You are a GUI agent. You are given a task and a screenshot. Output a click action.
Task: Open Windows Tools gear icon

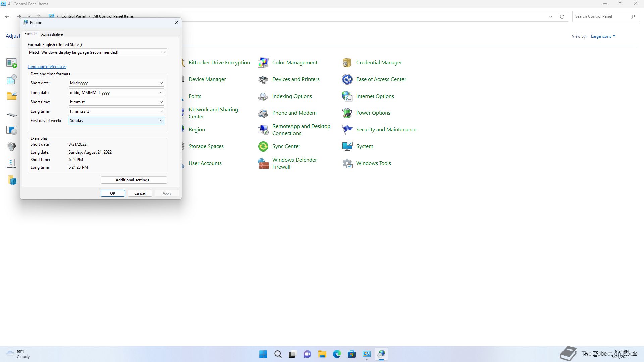(x=347, y=163)
